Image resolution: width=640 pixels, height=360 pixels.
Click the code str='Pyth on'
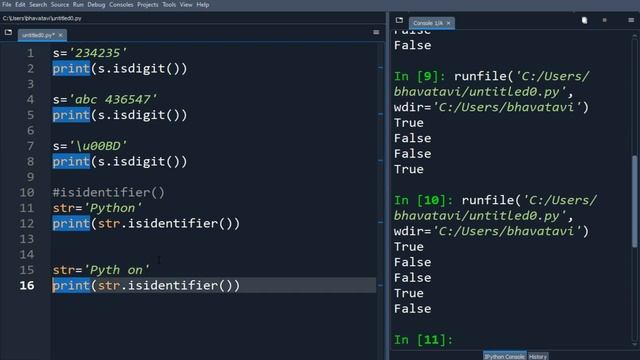pyautogui.click(x=101, y=270)
